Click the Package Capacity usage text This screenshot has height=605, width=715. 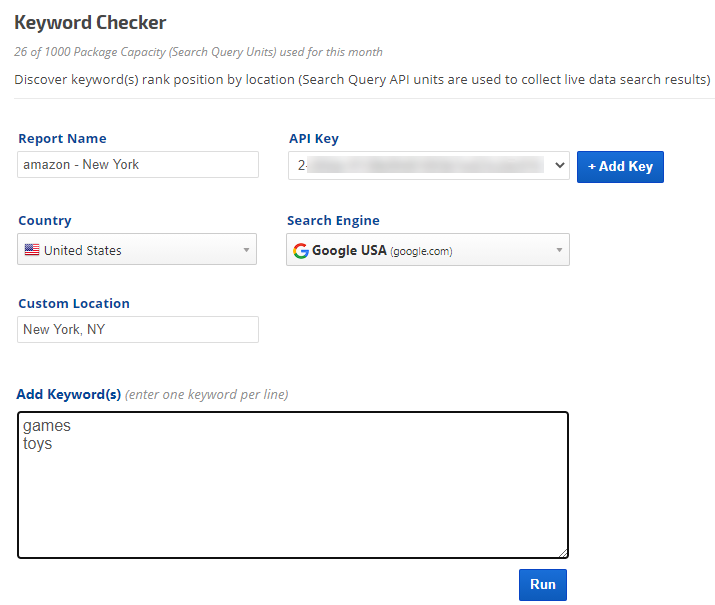pyautogui.click(x=198, y=52)
